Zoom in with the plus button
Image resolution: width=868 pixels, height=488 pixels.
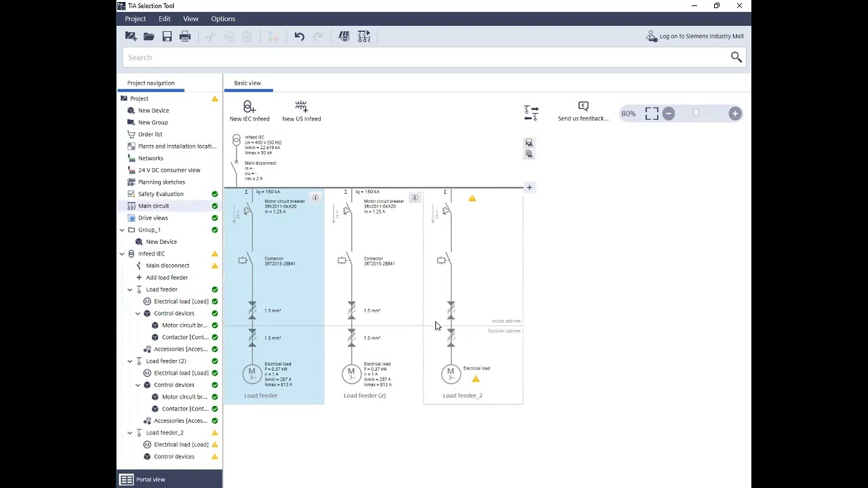pos(735,114)
